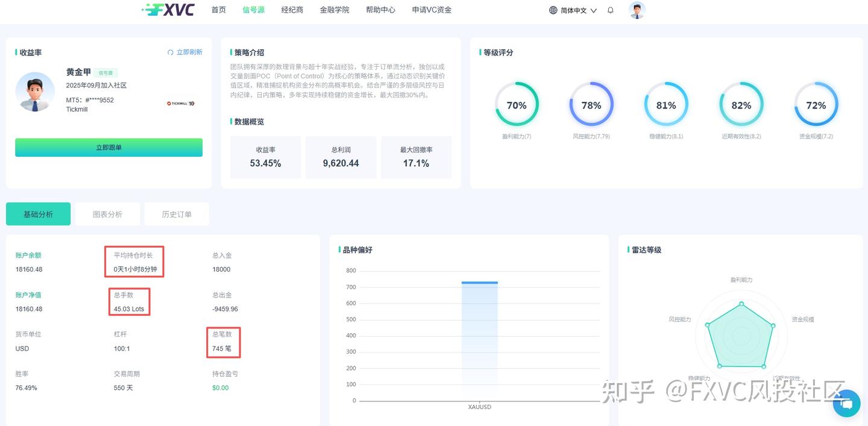
Task: Click the 信号源 badge next to 黄金甲
Action: [x=105, y=73]
